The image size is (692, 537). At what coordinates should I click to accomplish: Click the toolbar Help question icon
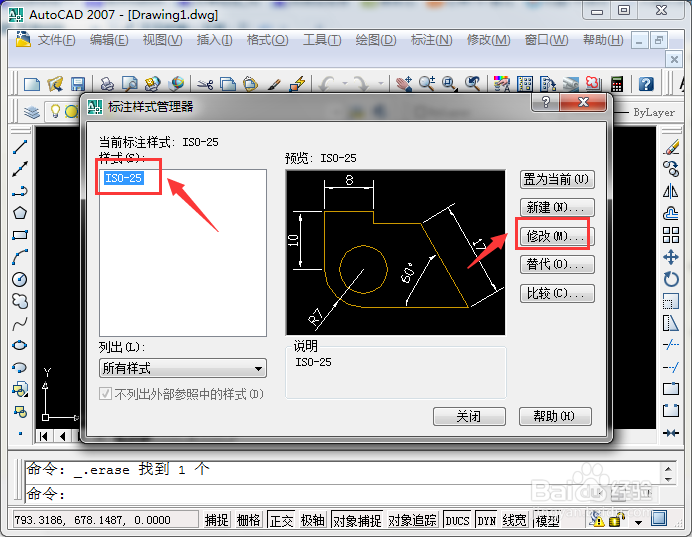(x=646, y=83)
